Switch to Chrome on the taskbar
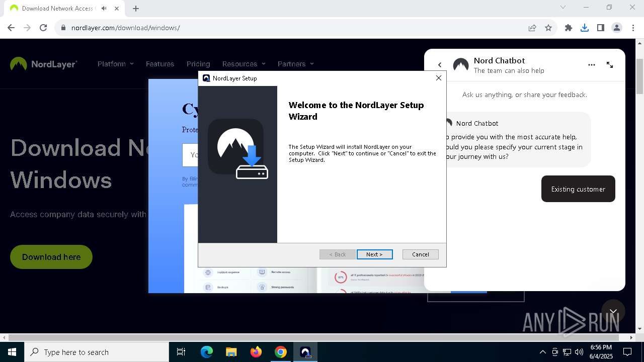The width and height of the screenshot is (644, 362). coord(281,352)
